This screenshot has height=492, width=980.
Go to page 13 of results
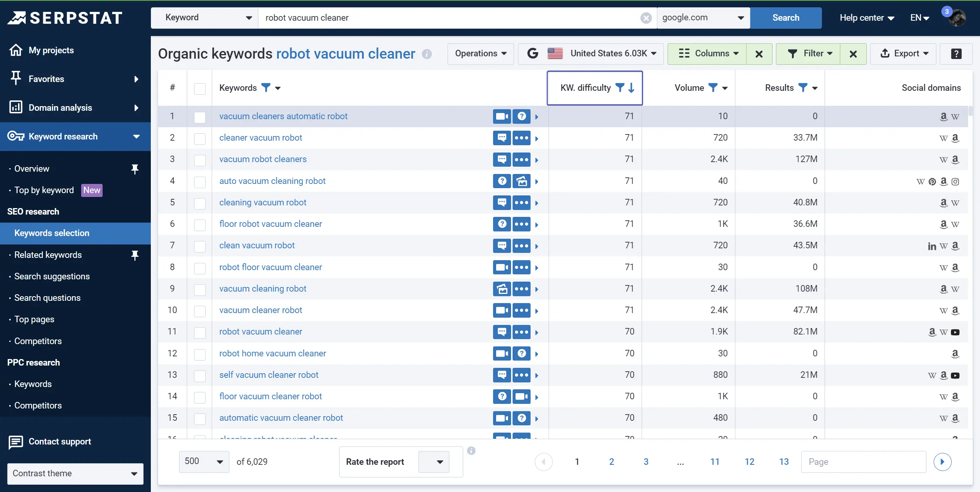click(784, 462)
